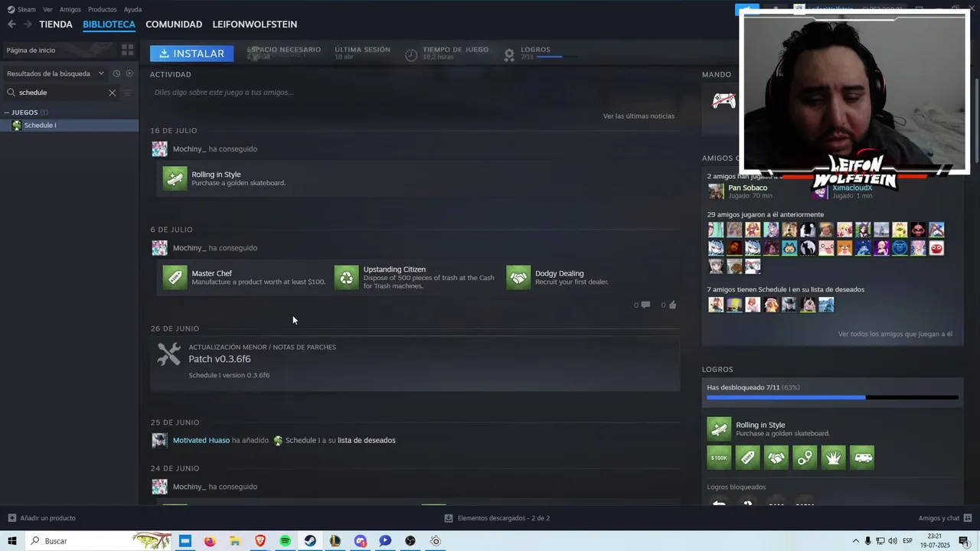Open the advanced filter options icon
980x551 pixels.
click(128, 93)
